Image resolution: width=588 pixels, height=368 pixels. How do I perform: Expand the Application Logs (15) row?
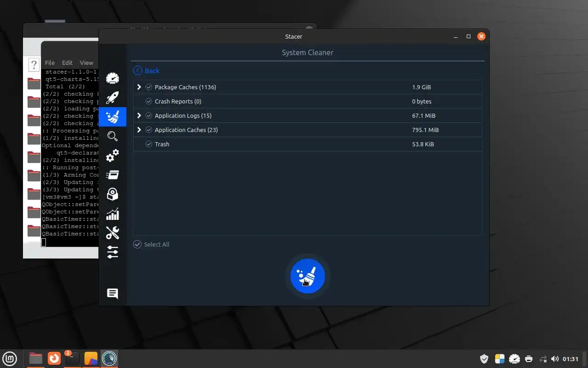point(139,115)
